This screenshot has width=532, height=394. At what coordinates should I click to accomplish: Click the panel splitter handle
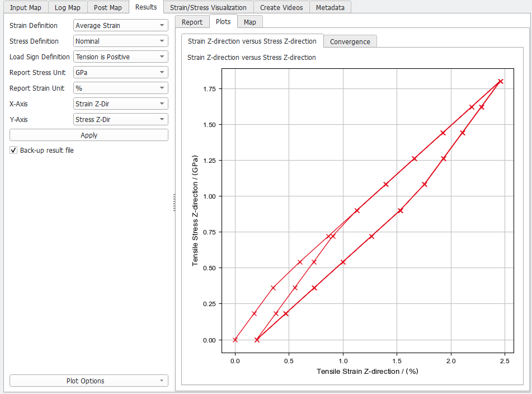click(175, 203)
